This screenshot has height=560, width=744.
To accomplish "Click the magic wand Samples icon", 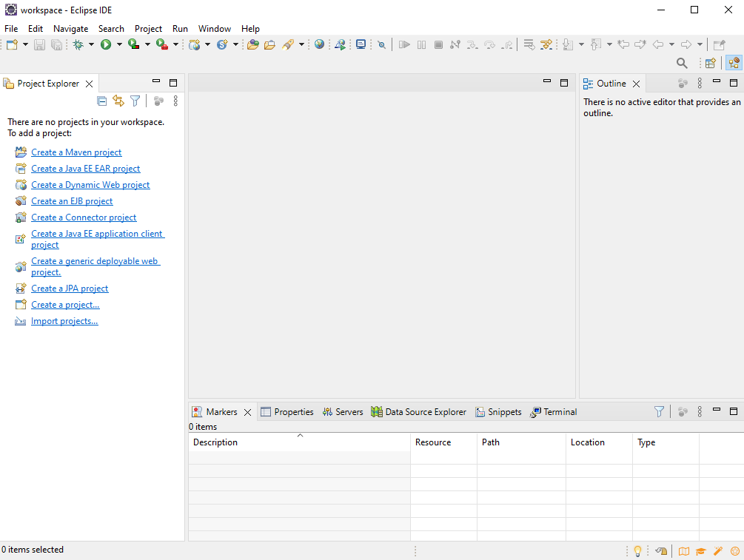I will pyautogui.click(x=718, y=551).
